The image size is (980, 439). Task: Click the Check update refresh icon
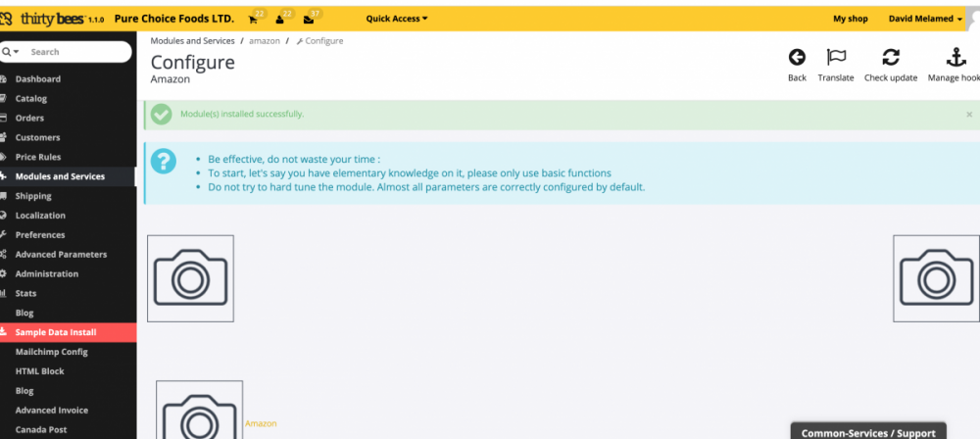tap(891, 58)
